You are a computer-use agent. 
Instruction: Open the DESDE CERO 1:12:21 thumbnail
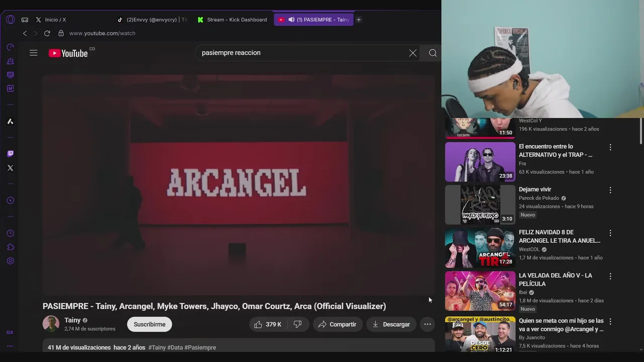(x=480, y=335)
